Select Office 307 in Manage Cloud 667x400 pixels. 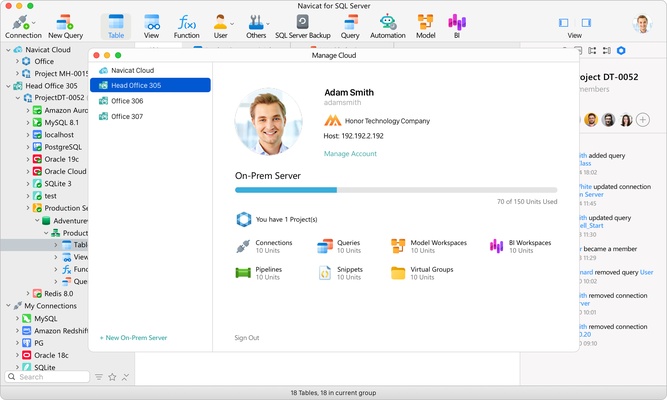pos(150,116)
